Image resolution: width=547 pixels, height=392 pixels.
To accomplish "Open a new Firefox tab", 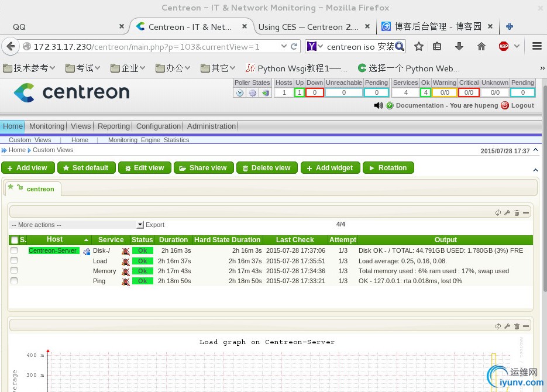I will tap(510, 26).
